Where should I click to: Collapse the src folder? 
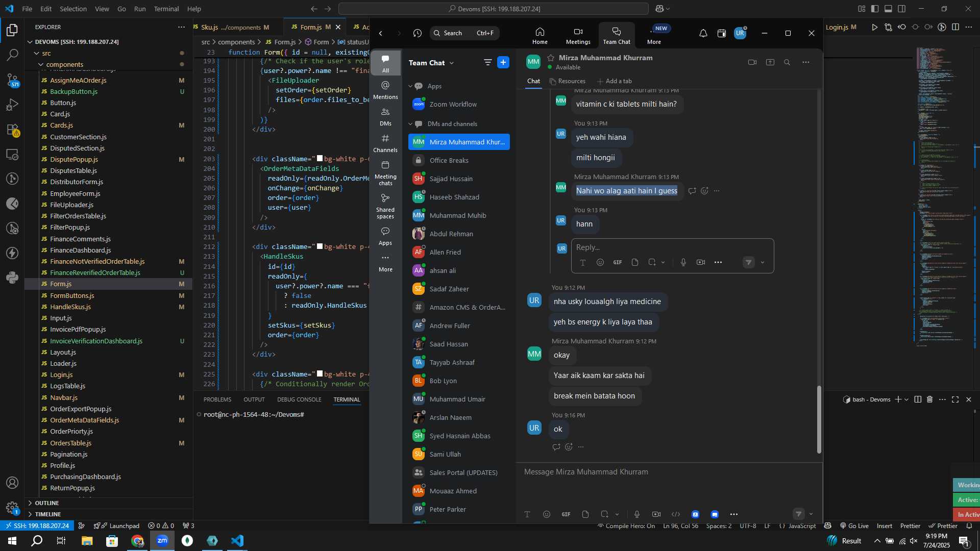pyautogui.click(x=36, y=53)
